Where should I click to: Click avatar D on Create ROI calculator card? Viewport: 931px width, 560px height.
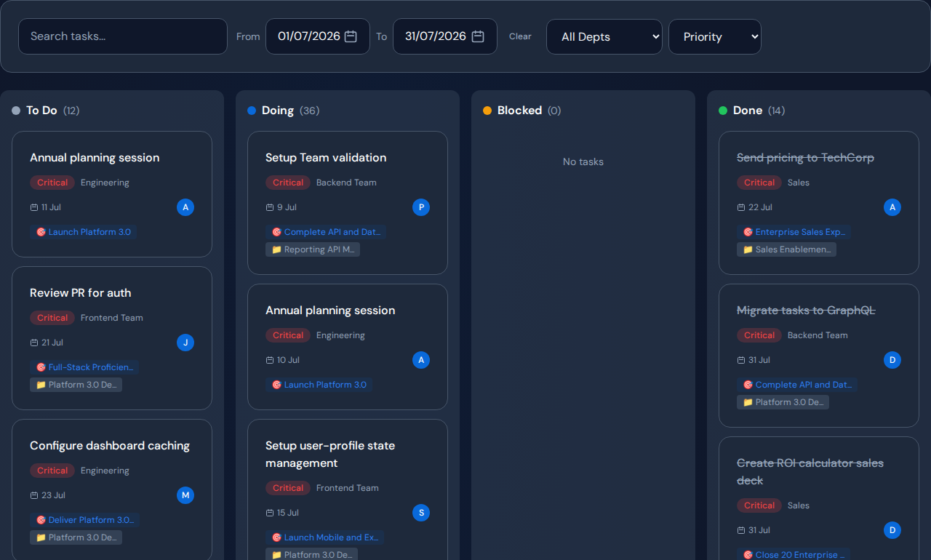coord(892,530)
